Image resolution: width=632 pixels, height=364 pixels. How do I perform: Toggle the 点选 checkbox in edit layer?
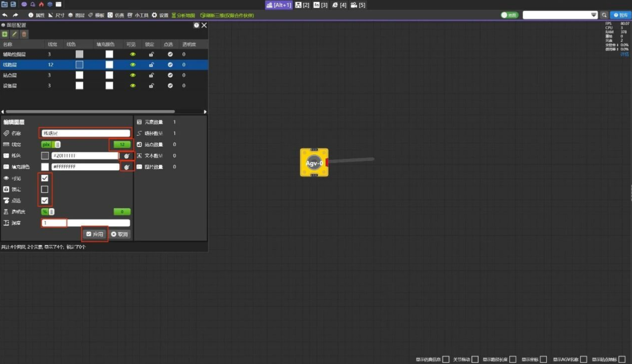[x=45, y=201]
